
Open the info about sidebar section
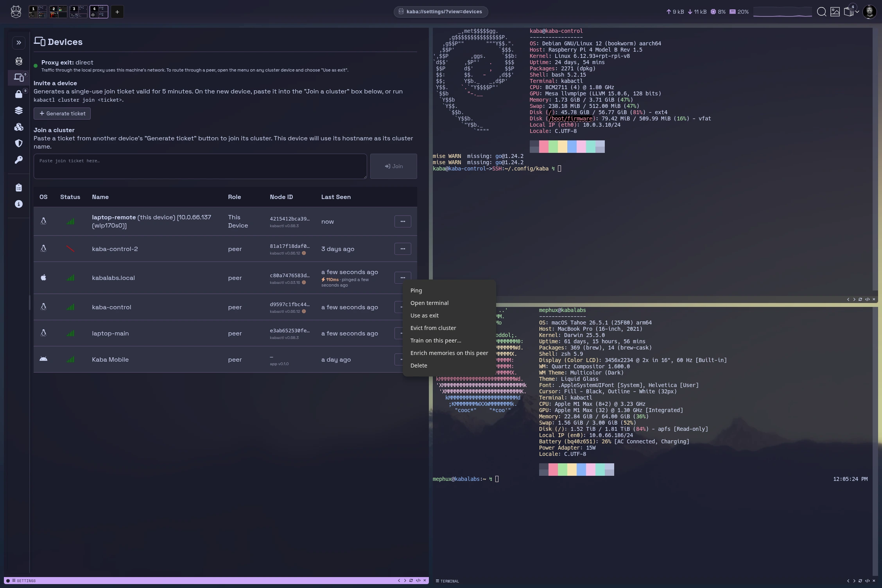click(x=19, y=204)
